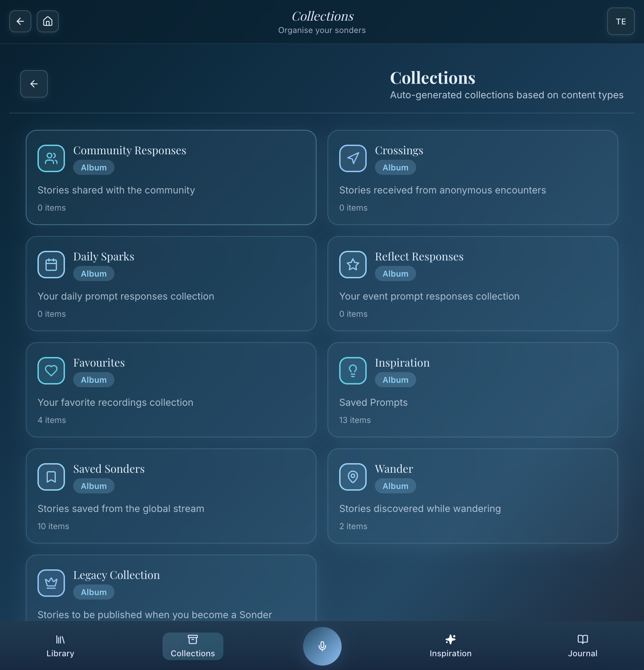Open the Saved Sonders collection card
644x670 pixels.
[171, 496]
